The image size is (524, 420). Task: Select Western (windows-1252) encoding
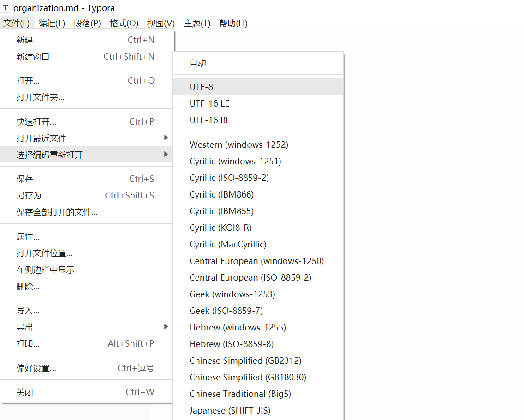238,144
